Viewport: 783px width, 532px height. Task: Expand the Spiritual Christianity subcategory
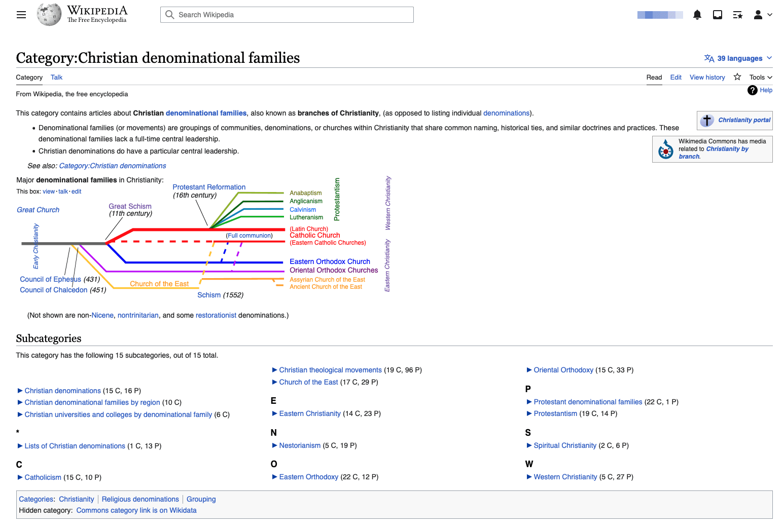(x=529, y=445)
